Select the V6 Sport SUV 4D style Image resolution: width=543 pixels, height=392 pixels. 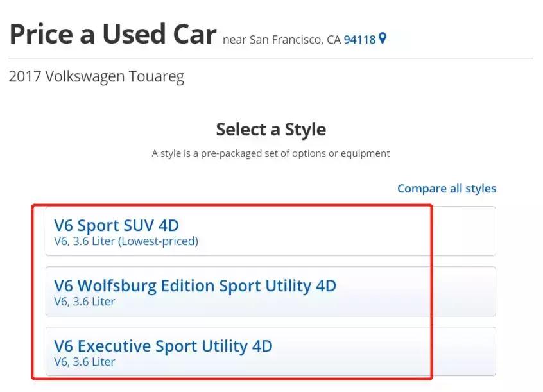point(116,225)
